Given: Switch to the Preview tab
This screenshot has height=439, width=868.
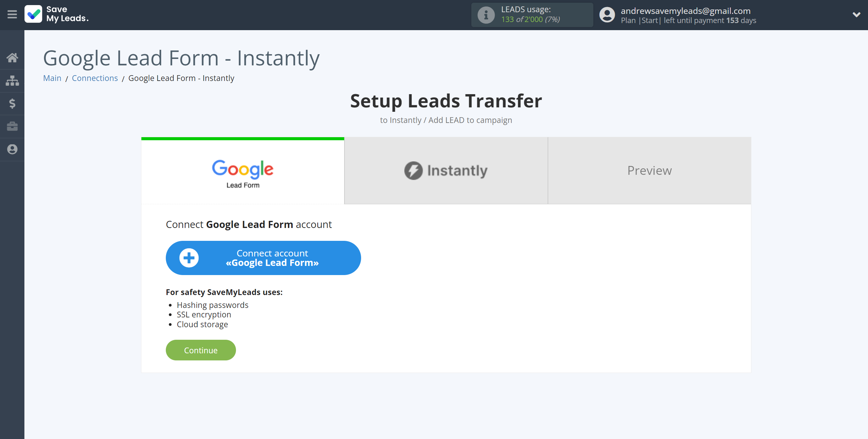Looking at the screenshot, I should coord(649,170).
